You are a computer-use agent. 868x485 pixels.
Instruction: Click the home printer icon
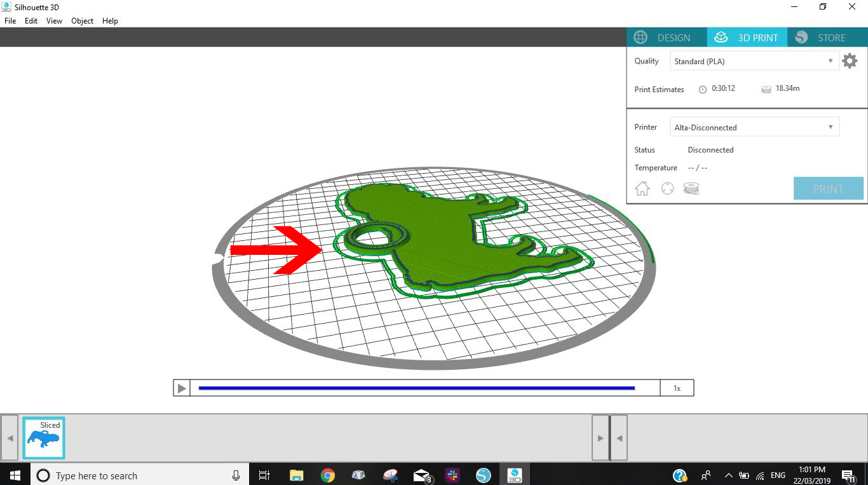coord(642,188)
